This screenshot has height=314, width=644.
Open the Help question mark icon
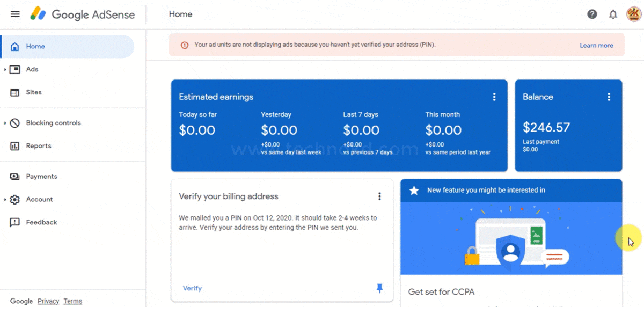click(x=592, y=14)
